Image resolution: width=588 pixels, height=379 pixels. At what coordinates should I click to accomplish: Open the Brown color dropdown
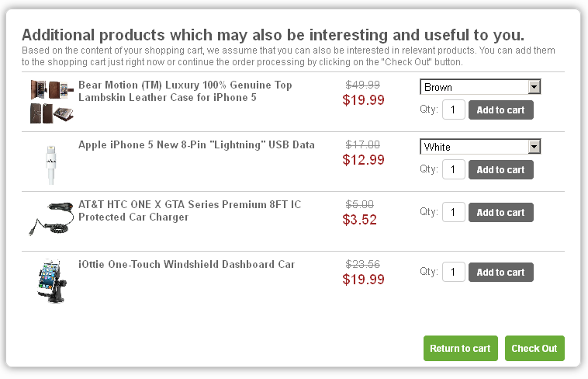click(x=480, y=87)
